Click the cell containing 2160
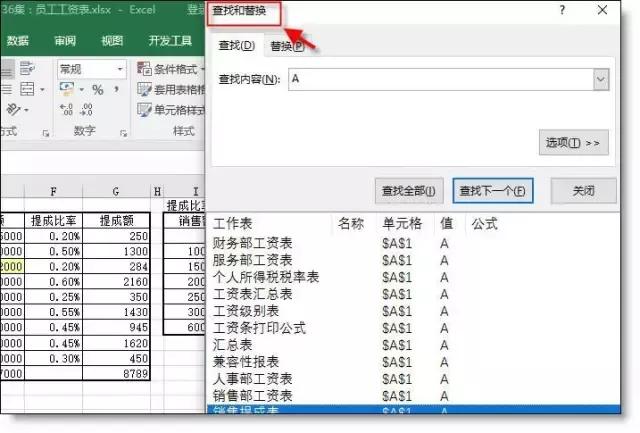The image size is (640, 433). coord(116,282)
